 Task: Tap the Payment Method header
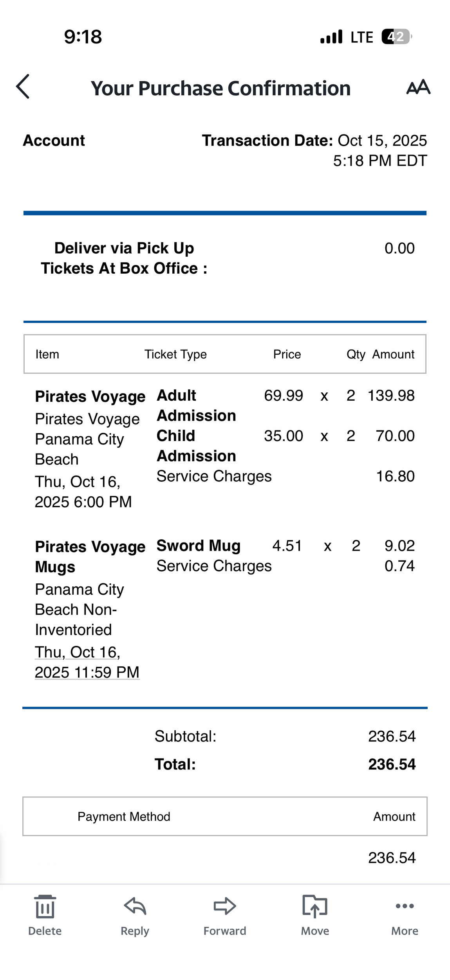(x=124, y=817)
